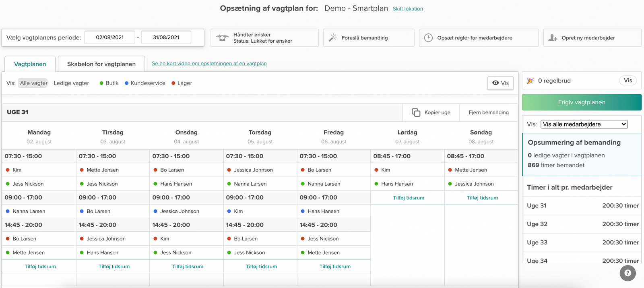
Task: Click Fjern bemanding for week 31
Action: click(488, 112)
